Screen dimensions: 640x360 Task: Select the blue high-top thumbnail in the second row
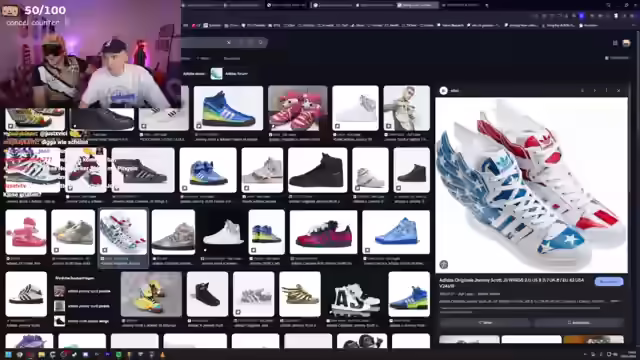208,170
